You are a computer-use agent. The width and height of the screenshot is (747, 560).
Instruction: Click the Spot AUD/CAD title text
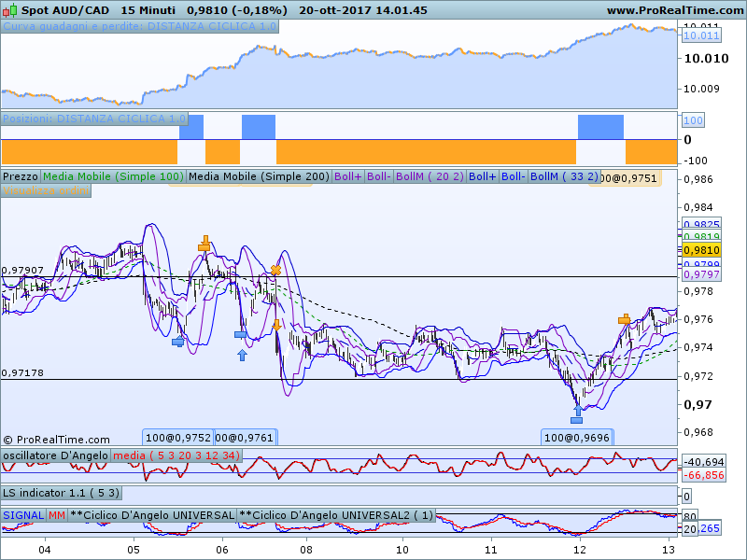65,10
